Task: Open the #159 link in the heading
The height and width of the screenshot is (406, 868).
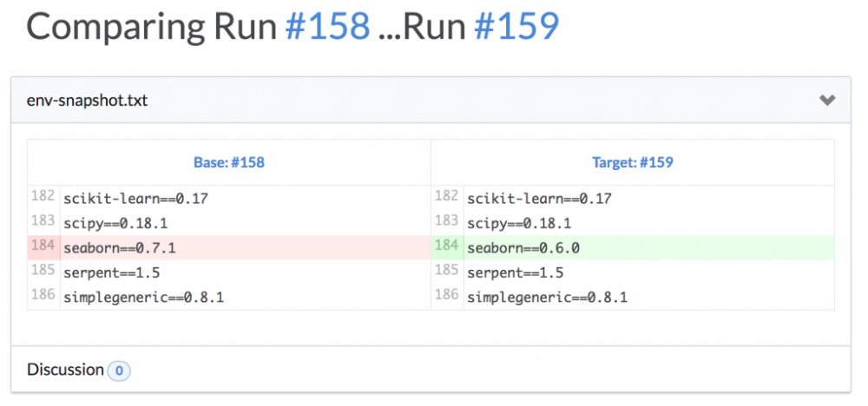Action: pyautogui.click(x=516, y=27)
